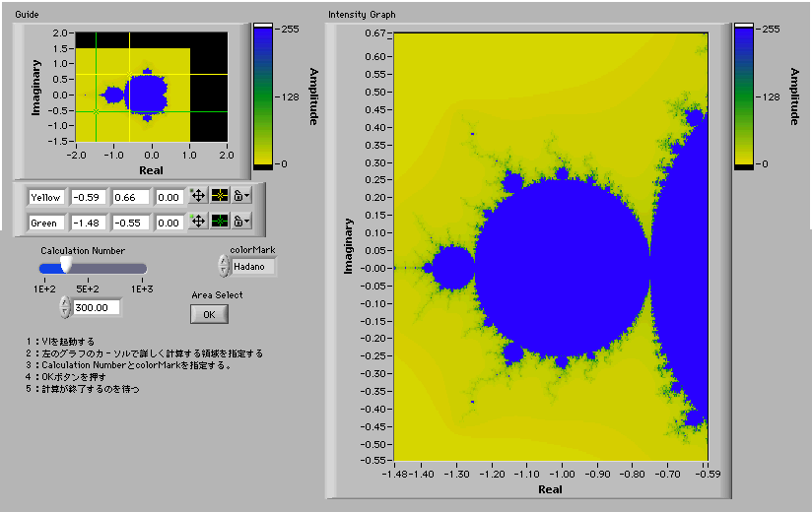Edit Green cursor Y value -0.55
The image size is (812, 512).
tap(131, 223)
